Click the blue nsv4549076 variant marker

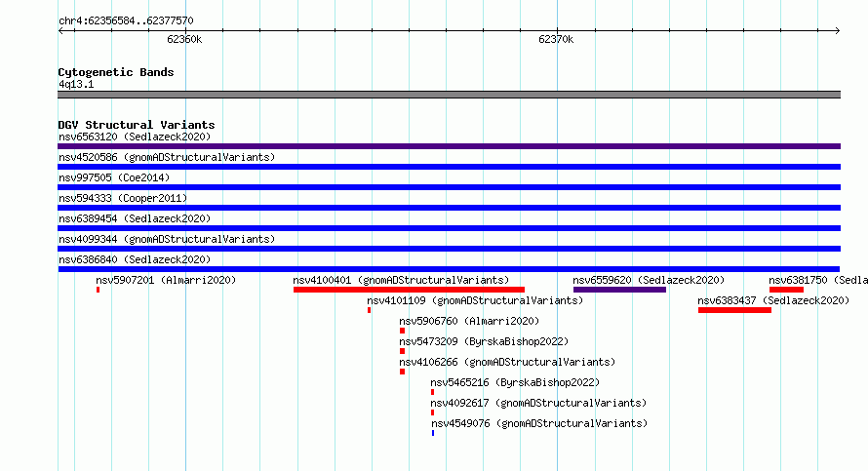point(433,433)
